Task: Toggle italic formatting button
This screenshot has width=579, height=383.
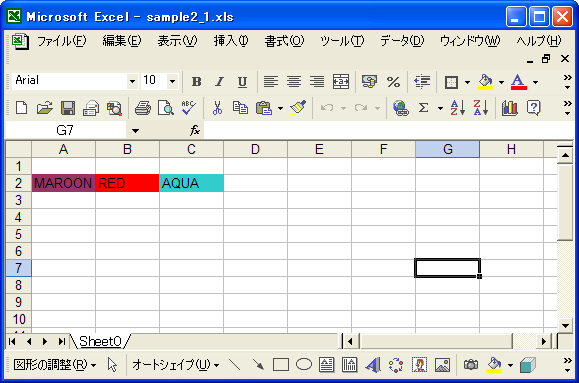Action: point(219,82)
